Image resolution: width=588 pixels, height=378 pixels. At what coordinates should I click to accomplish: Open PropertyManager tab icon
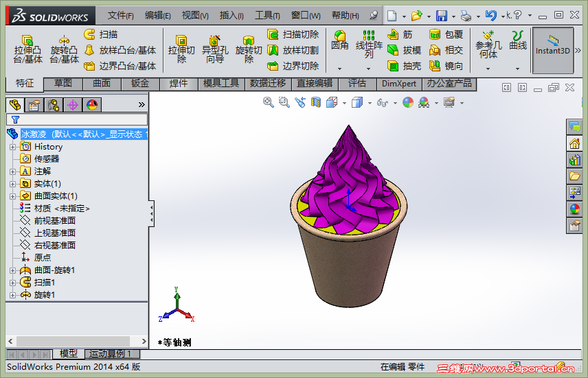click(34, 105)
